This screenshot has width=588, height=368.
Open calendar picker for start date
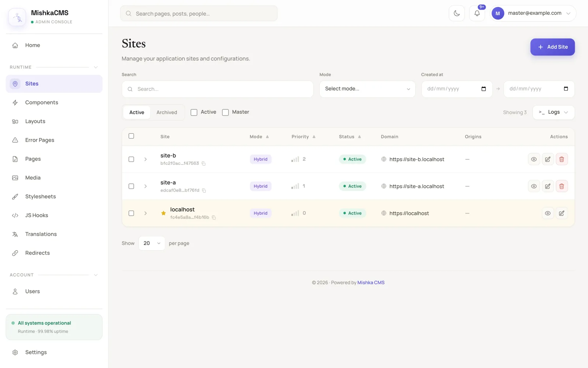(484, 89)
